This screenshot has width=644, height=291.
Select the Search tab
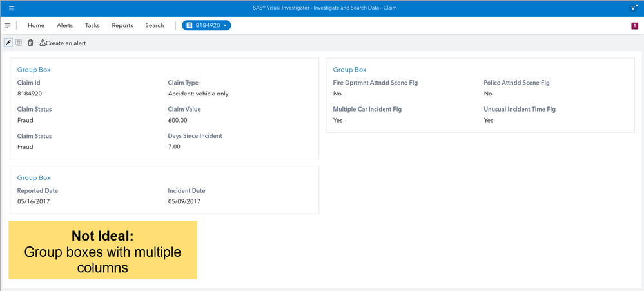[155, 26]
